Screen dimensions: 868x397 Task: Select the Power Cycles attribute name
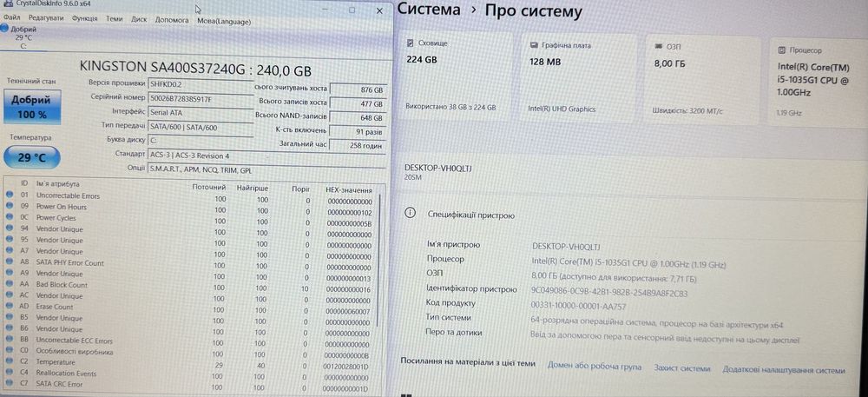tap(56, 218)
